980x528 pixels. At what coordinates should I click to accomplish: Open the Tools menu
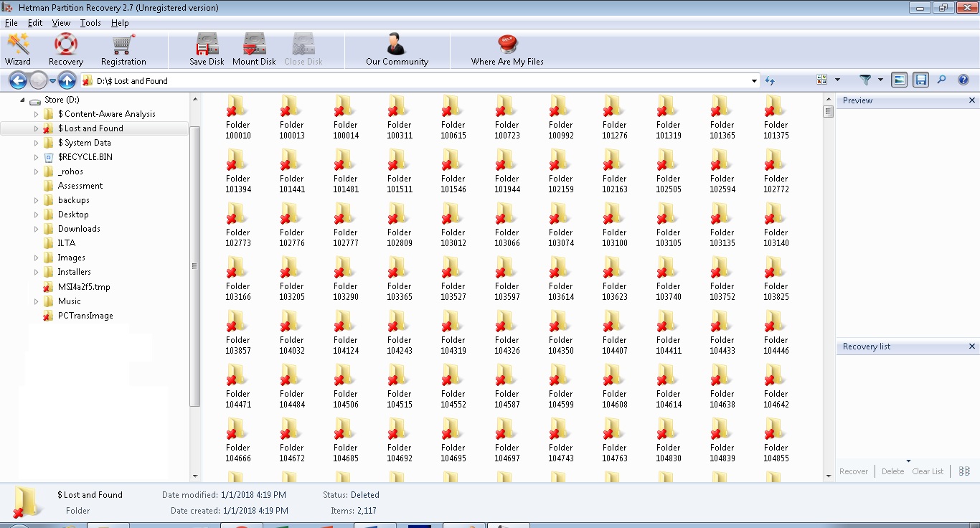click(x=90, y=22)
